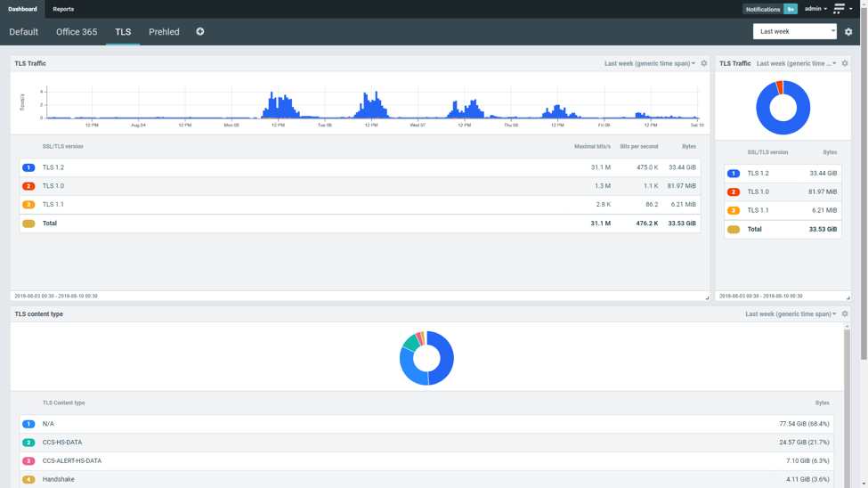Click 33.53 GiB total in main table
868x488 pixels.
tap(682, 224)
